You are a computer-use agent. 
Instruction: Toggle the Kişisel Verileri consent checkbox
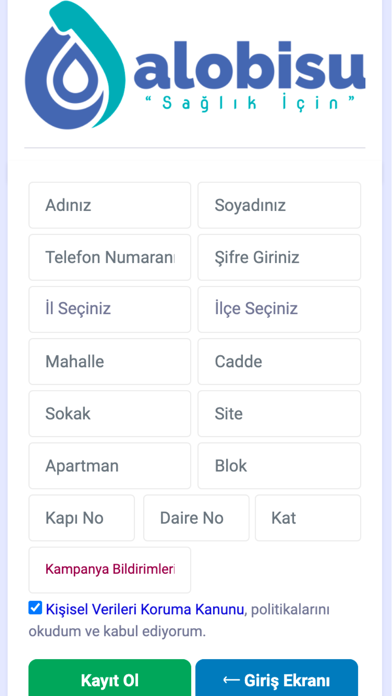(x=35, y=608)
